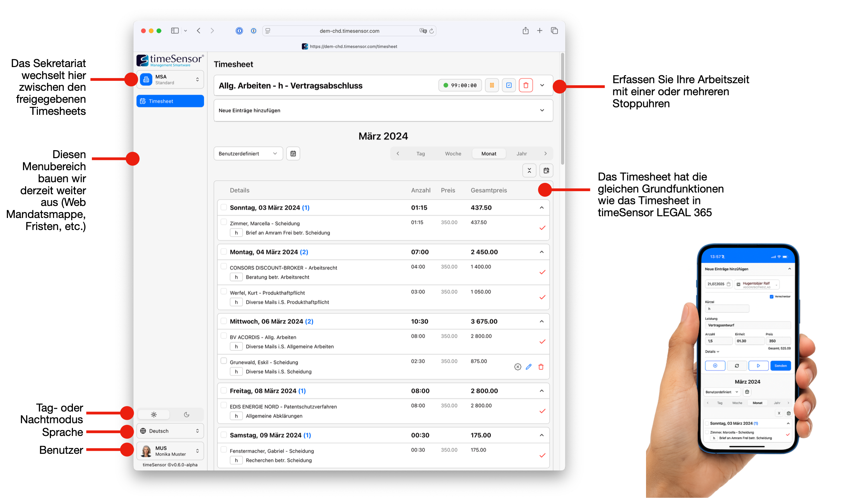
Task: Click red checkmark on Zimmer, Marcella row
Action: tap(542, 228)
